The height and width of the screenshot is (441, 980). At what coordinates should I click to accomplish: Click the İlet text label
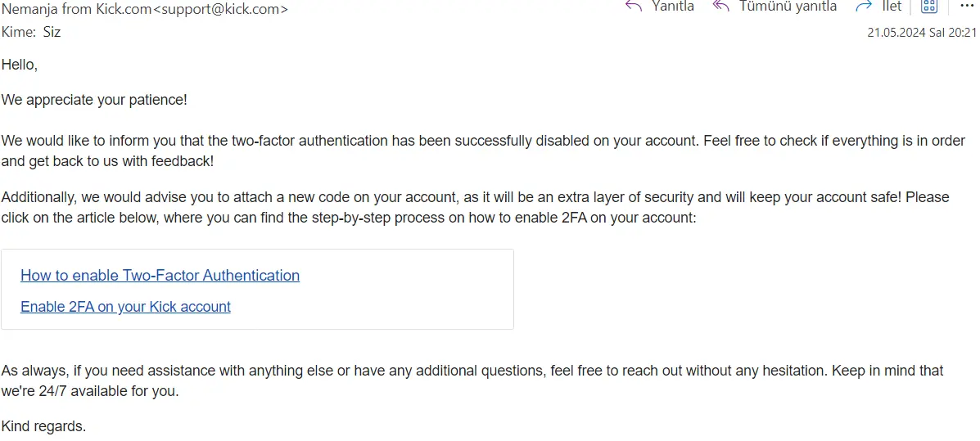892,7
